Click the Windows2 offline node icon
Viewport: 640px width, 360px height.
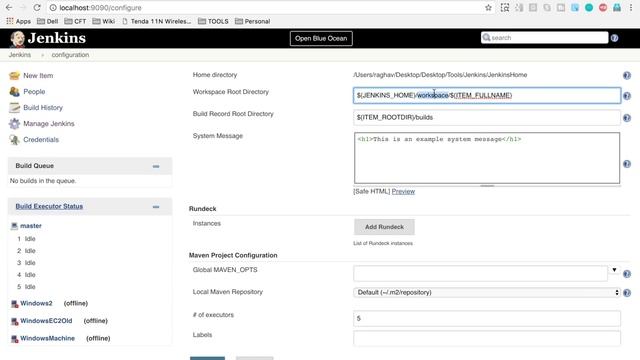(x=14, y=304)
